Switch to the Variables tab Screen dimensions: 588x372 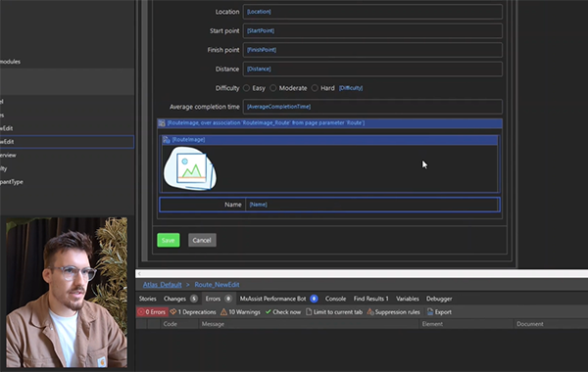coord(408,299)
